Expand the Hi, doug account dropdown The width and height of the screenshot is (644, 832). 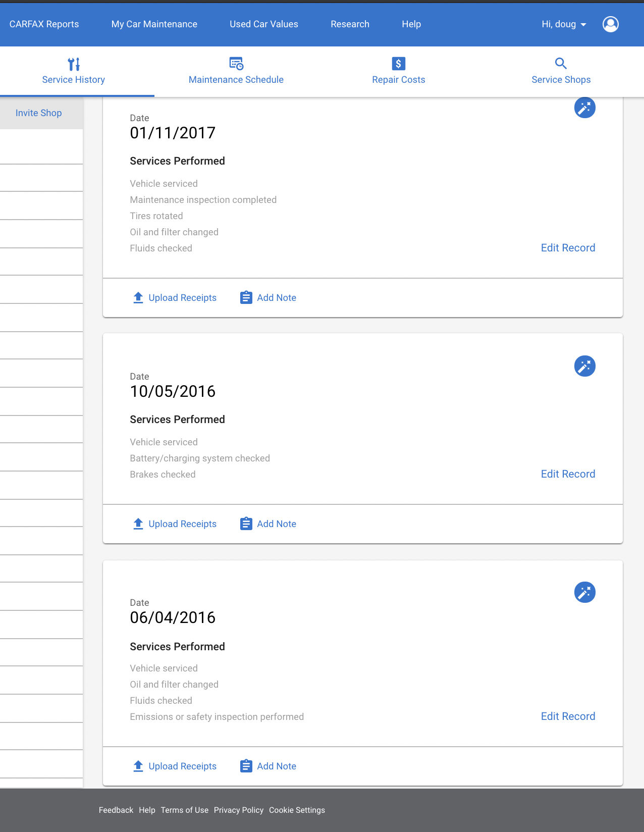point(564,24)
